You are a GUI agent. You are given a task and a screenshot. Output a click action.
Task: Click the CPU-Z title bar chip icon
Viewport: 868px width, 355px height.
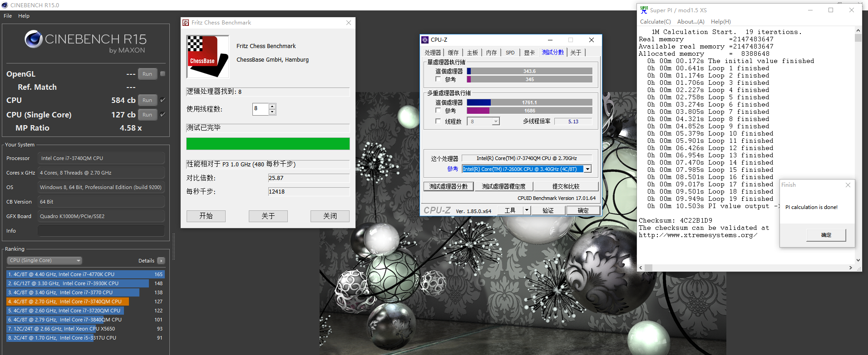[425, 40]
